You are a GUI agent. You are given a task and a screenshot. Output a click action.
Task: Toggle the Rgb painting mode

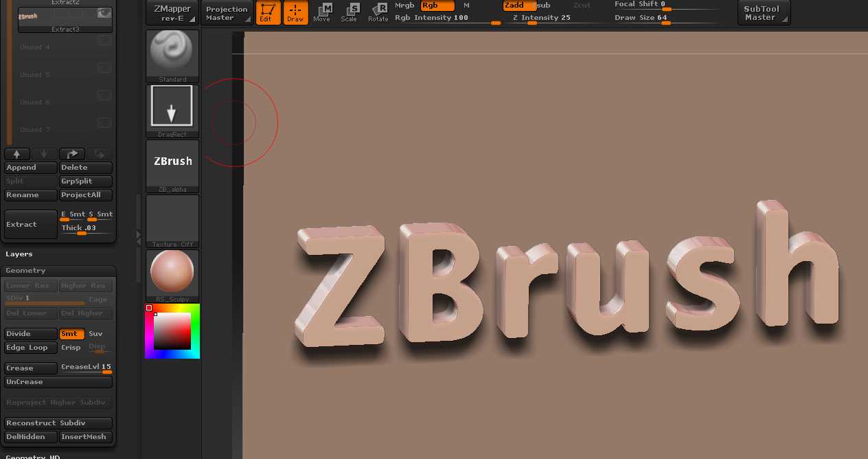[x=437, y=5]
